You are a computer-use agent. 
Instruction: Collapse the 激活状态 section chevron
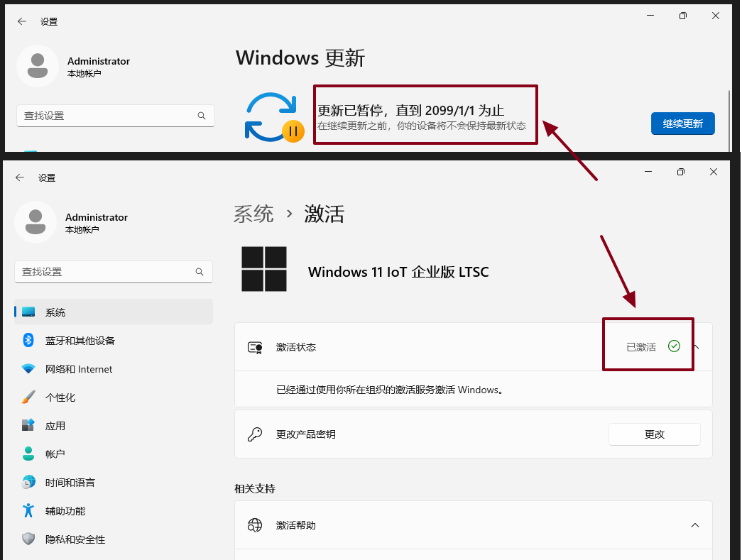(x=697, y=347)
